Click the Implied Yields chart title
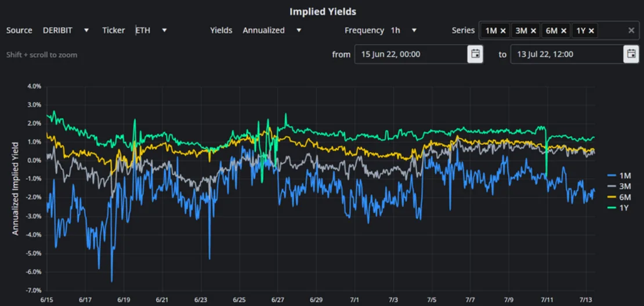This screenshot has height=306, width=644. tap(323, 12)
